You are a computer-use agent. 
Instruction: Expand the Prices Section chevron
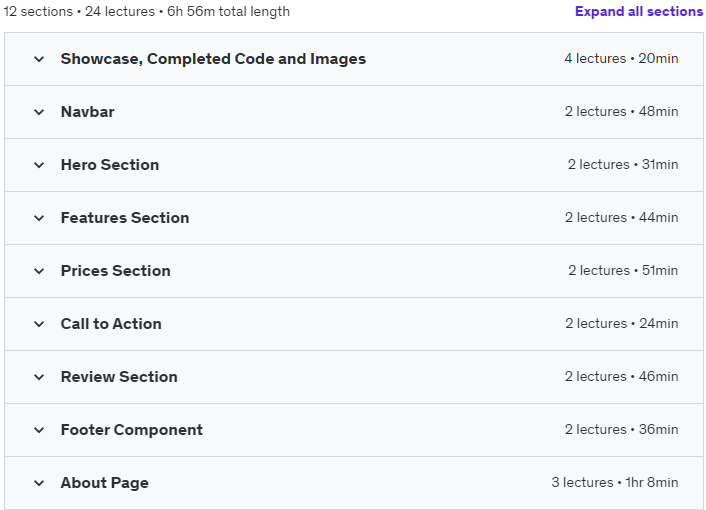(39, 271)
